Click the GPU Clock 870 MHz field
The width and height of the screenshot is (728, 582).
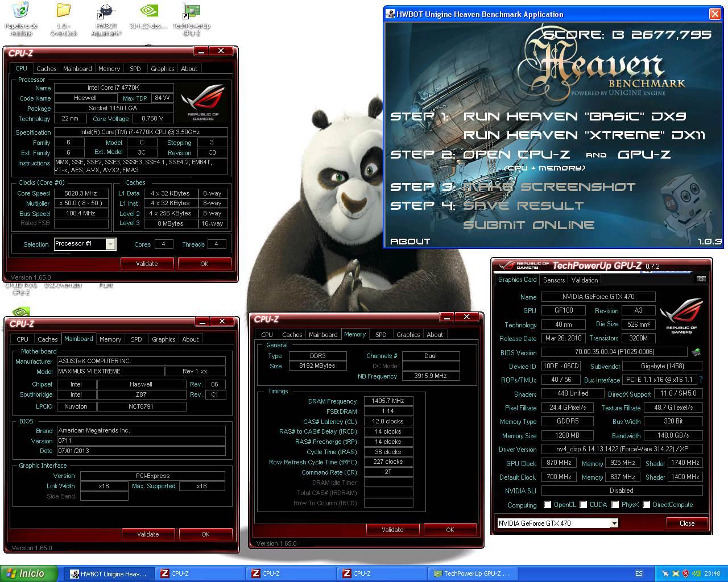[559, 463]
